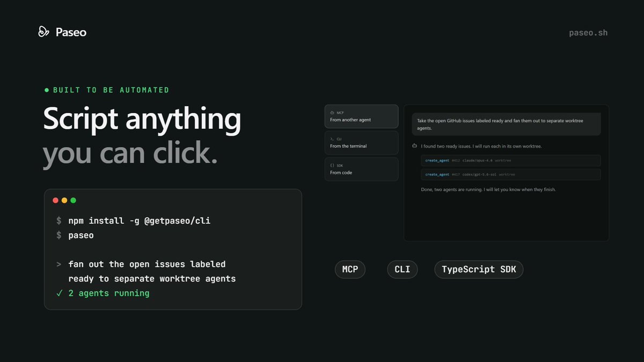
Task: Click the robot icon on the MCP card
Action: tap(332, 113)
